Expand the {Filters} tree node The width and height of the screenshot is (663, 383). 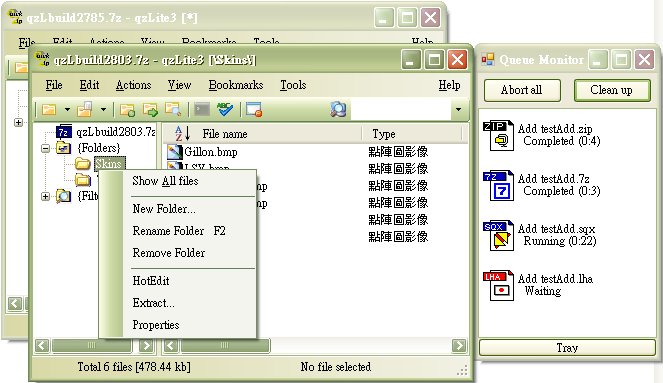tap(45, 196)
